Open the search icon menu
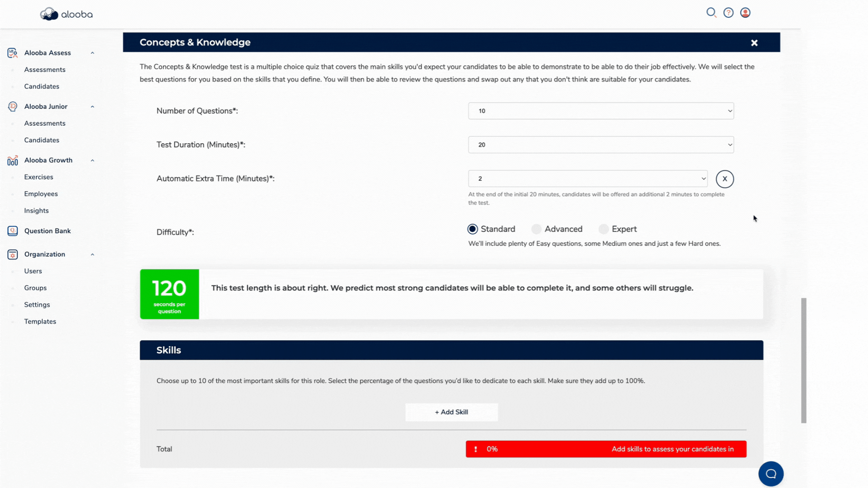 pos(711,13)
